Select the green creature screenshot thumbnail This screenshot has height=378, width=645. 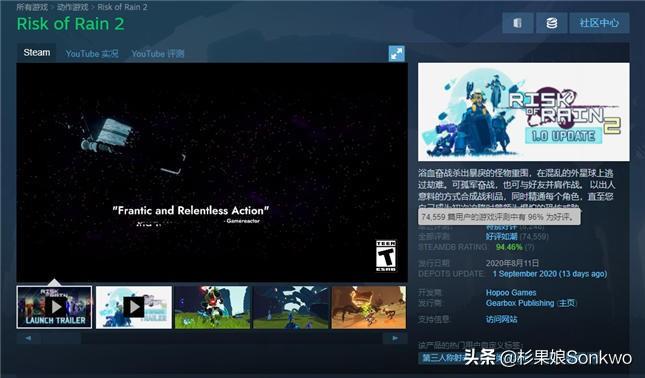[x=369, y=307]
